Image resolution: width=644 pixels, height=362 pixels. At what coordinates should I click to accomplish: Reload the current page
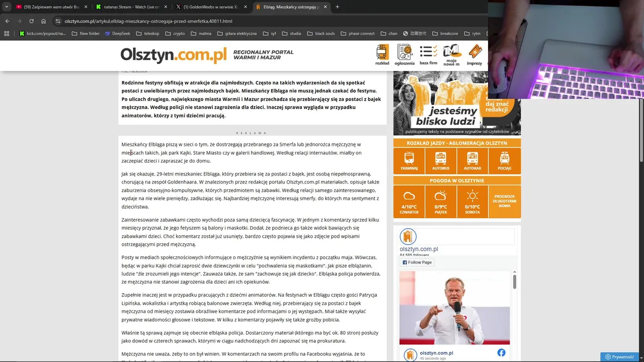coord(31,21)
